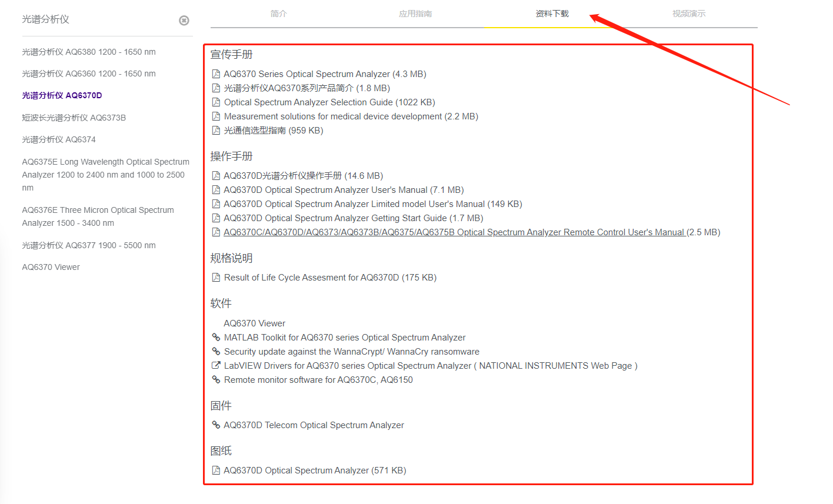Viewport: 833px width, 504px height.
Task: Open the Remote Control User's Manual link
Action: (x=454, y=232)
